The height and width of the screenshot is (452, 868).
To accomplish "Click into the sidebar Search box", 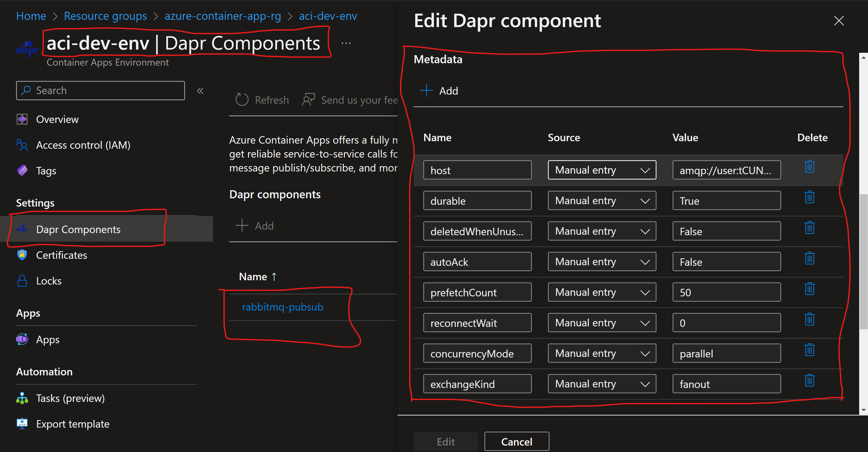I will point(101,90).
